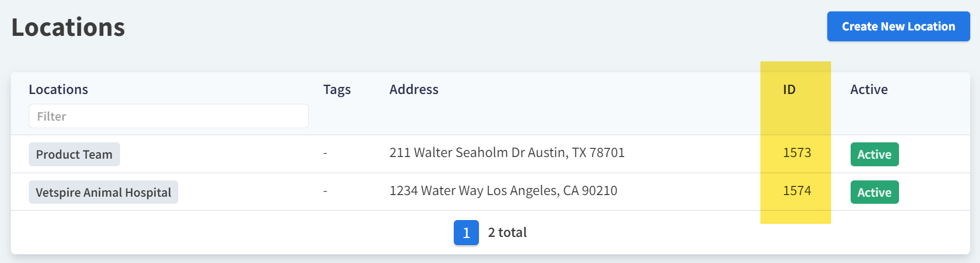Click the Locations column header

tap(58, 90)
